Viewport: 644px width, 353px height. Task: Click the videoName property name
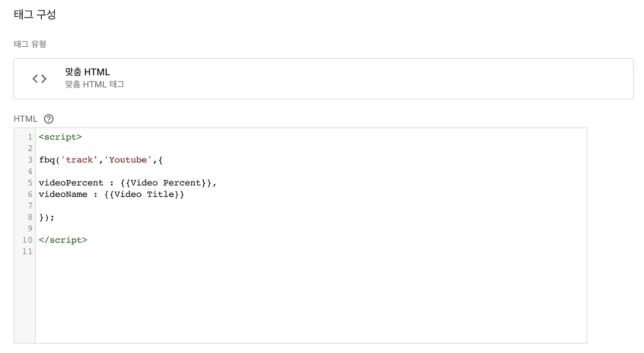coord(63,194)
